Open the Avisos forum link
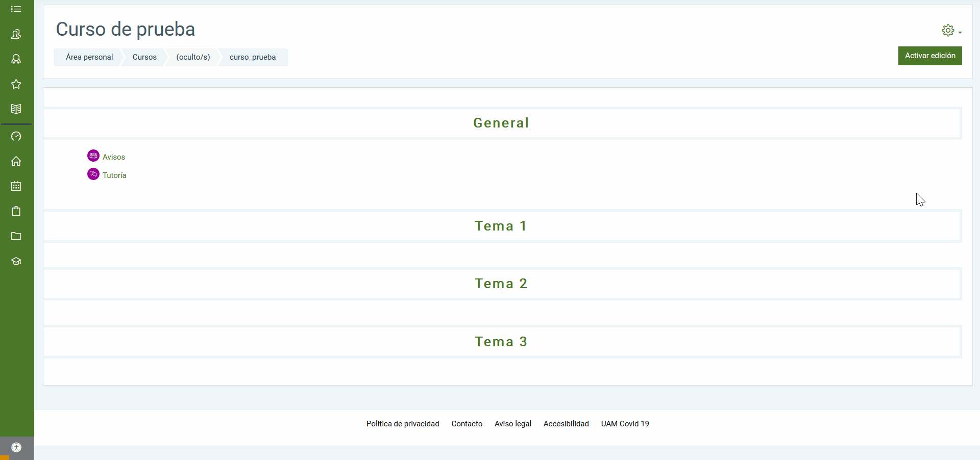Image resolution: width=980 pixels, height=460 pixels. pos(113,157)
